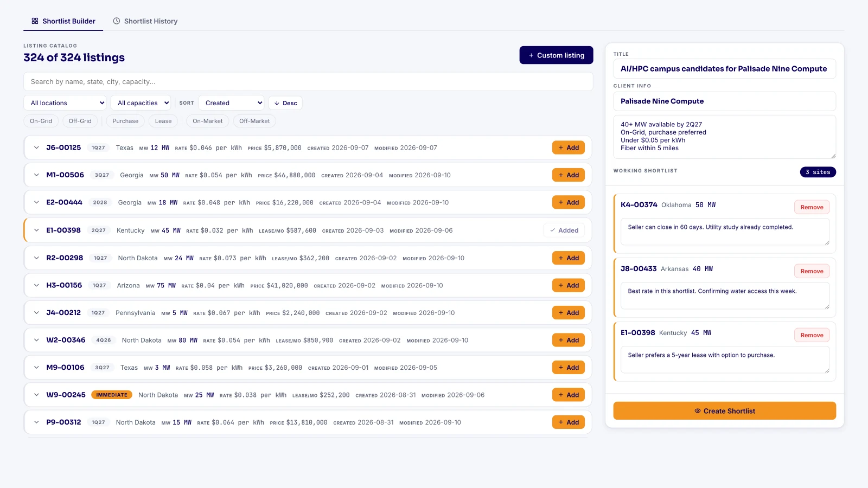Toggle the Desc sort direction

click(285, 103)
